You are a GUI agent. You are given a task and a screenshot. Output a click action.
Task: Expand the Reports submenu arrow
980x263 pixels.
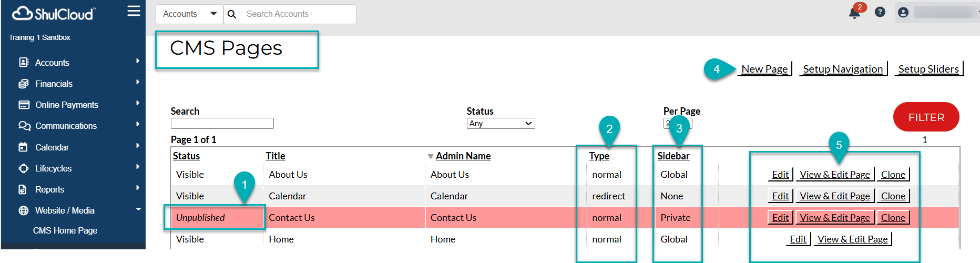click(138, 188)
